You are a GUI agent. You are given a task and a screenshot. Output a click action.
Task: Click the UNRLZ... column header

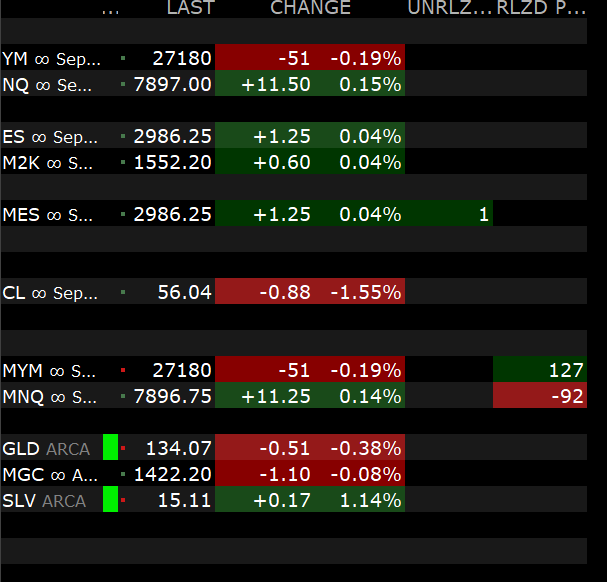[x=449, y=8]
